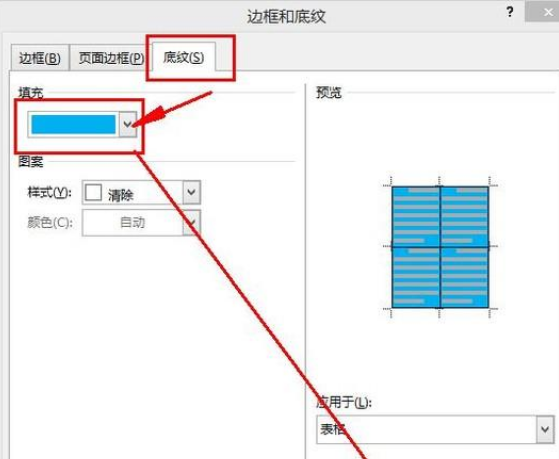Open the 样式(Y) pattern style arrow
The width and height of the screenshot is (559, 459).
coord(191,192)
